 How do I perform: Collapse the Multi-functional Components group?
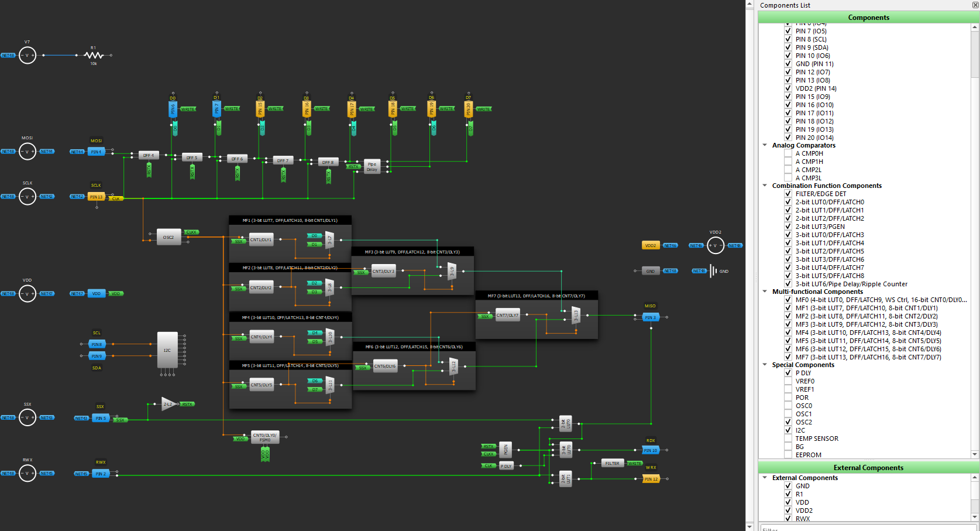[765, 292]
